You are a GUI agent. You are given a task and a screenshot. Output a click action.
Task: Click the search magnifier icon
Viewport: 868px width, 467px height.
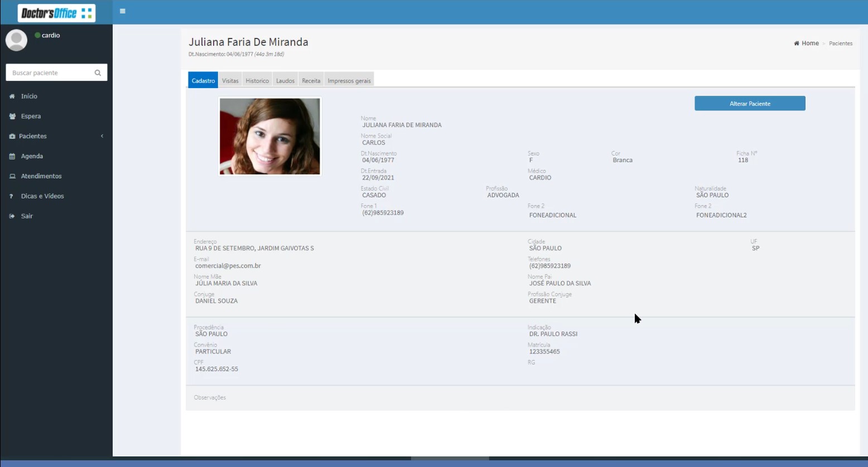[x=98, y=73]
